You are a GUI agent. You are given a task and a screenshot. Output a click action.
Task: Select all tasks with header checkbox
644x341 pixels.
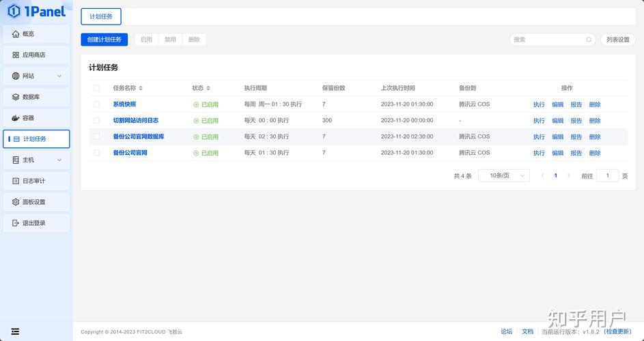(x=96, y=88)
